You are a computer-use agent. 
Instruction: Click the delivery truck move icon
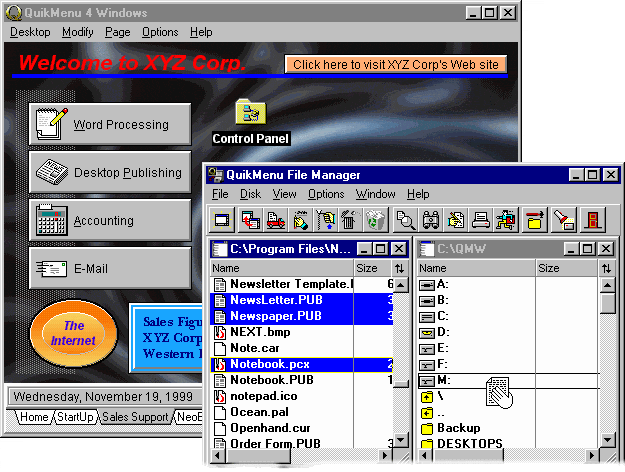tap(275, 219)
